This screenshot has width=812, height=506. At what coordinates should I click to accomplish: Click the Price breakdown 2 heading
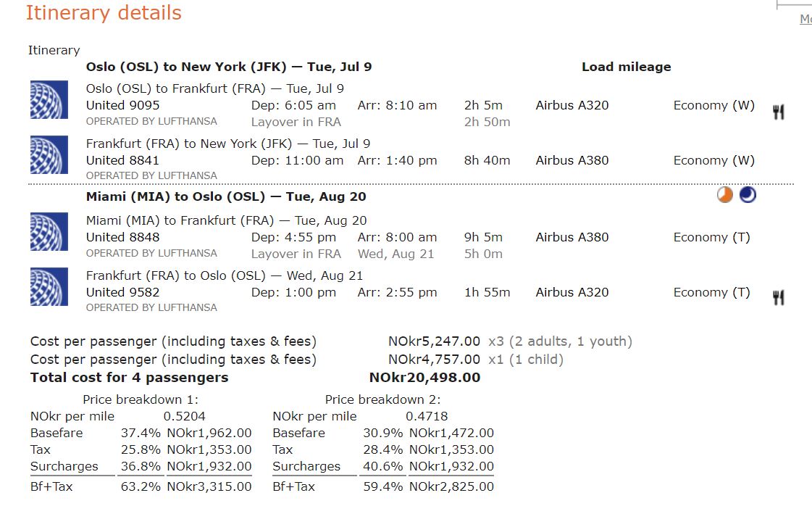coord(382,399)
